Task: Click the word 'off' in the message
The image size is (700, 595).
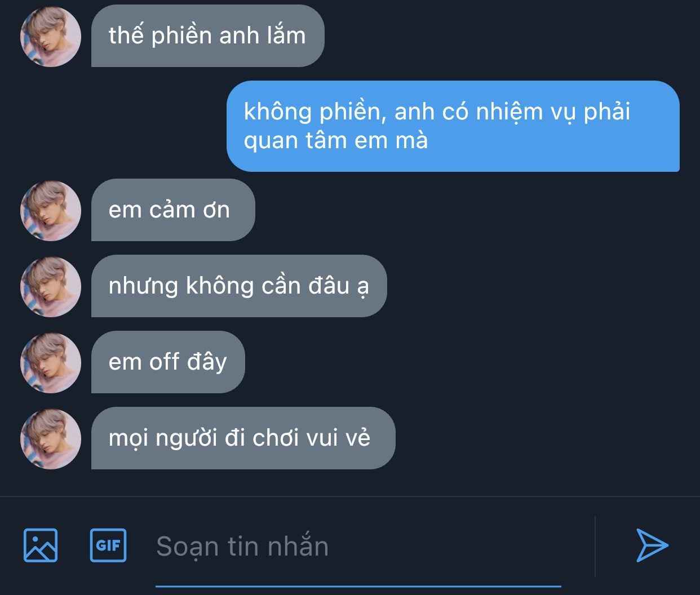Action: point(164,362)
